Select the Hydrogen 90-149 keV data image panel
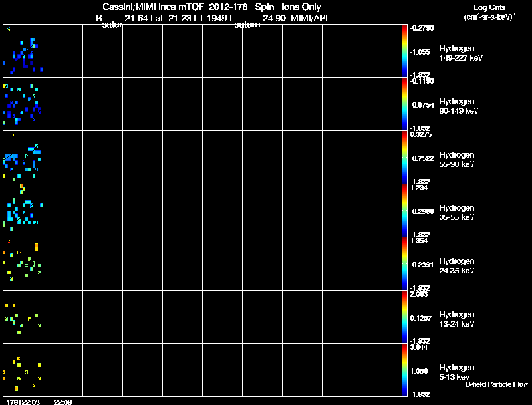This screenshot has width=532, height=405. click(23, 104)
